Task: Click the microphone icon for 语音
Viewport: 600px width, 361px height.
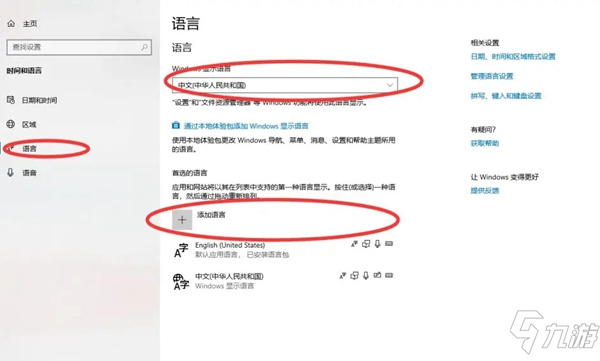Action: click(x=10, y=172)
